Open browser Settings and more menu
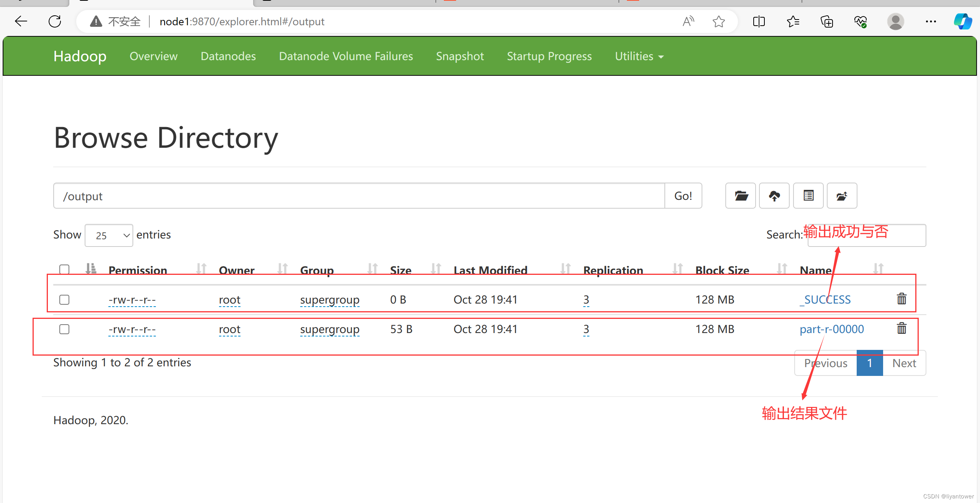980x503 pixels. [931, 21]
